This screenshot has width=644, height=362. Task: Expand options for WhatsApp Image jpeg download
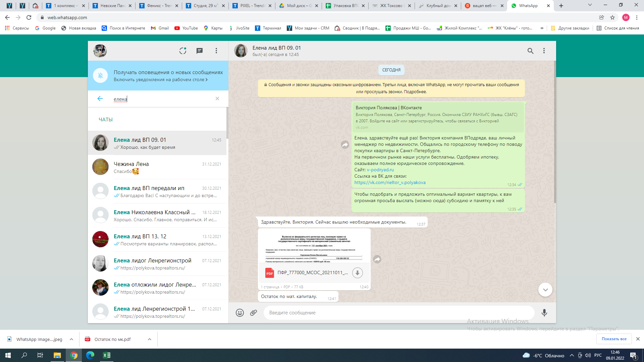(x=71, y=339)
